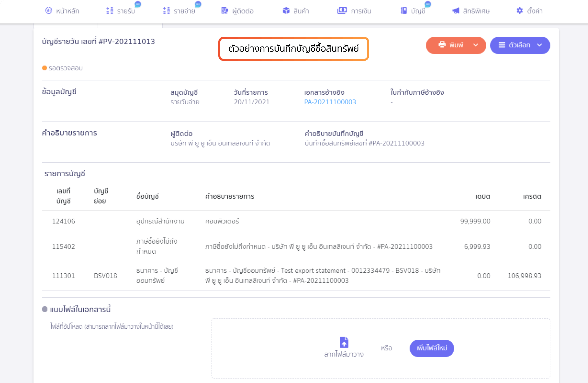The image size is (588, 383).
Task: Click the printer icon on พิมพ์ button
Action: tap(442, 45)
